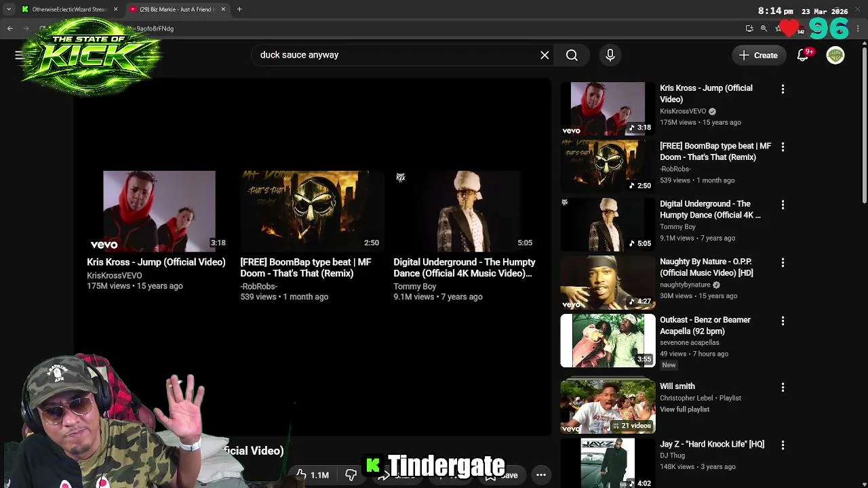Open sidebar title Naughty By Nature - O.P.P.
868x488 pixels.
[706, 267]
